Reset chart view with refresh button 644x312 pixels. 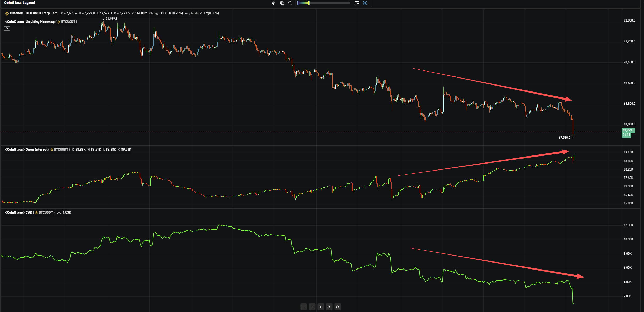pyautogui.click(x=338, y=307)
